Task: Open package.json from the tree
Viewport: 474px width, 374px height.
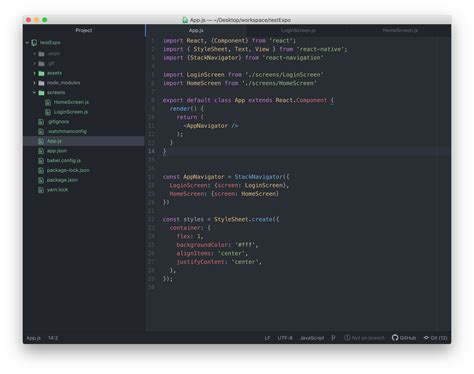Action: [62, 180]
